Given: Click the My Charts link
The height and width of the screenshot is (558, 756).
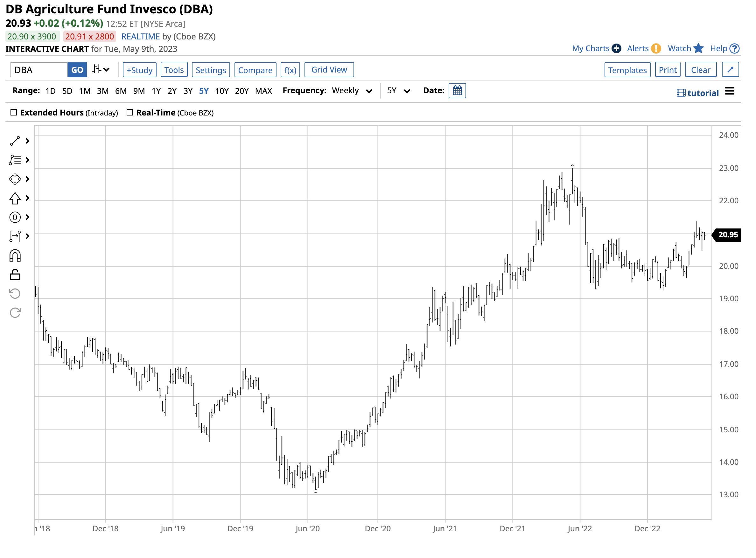Looking at the screenshot, I should tap(591, 49).
